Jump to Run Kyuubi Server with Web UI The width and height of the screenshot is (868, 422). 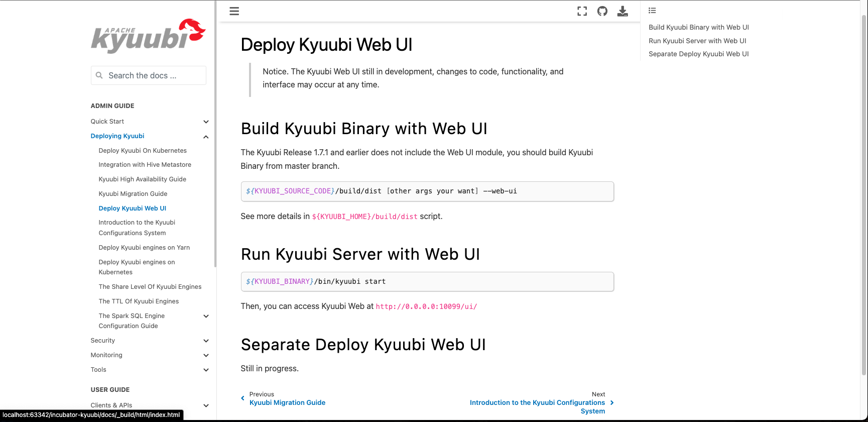click(697, 41)
